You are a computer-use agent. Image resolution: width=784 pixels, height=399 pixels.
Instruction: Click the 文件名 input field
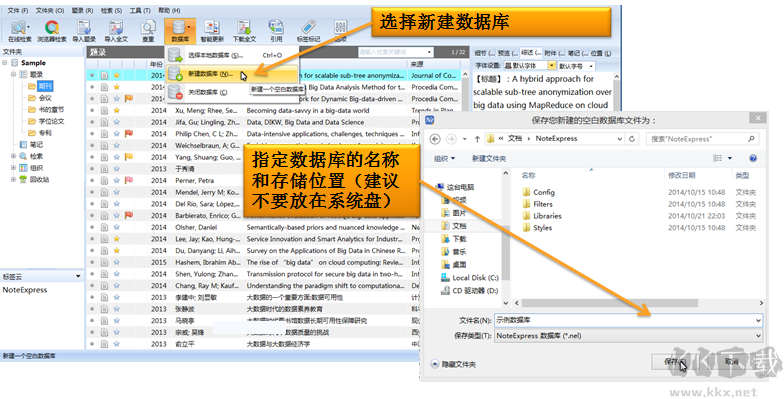pos(628,320)
